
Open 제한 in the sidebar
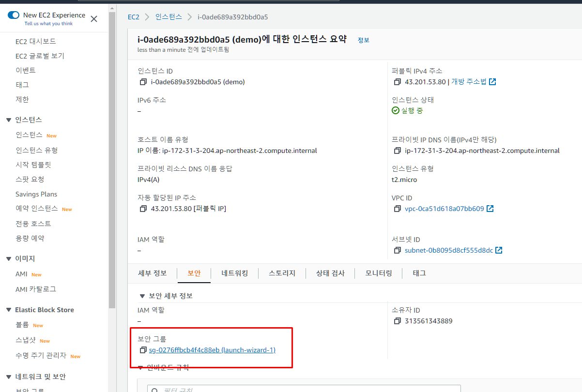pyautogui.click(x=22, y=99)
